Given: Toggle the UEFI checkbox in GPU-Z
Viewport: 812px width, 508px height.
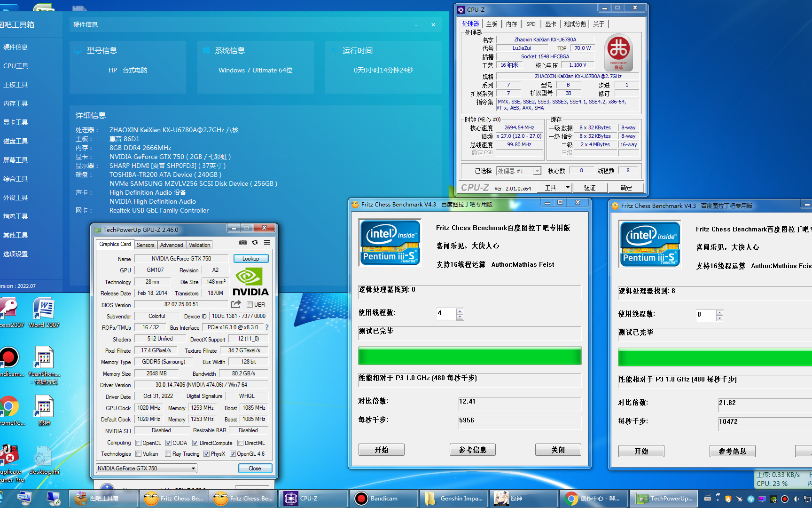Looking at the screenshot, I should click(x=250, y=305).
